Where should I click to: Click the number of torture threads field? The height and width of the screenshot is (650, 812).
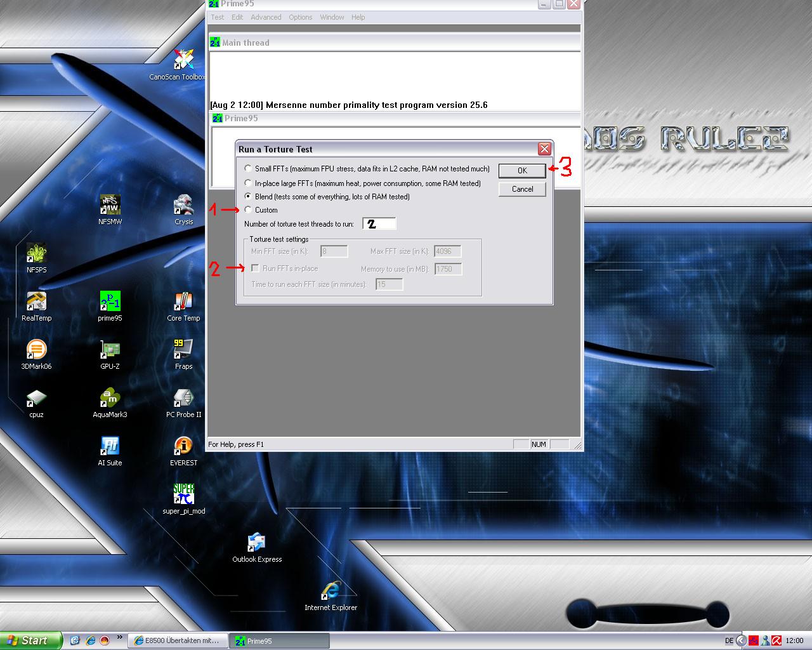pyautogui.click(x=379, y=223)
